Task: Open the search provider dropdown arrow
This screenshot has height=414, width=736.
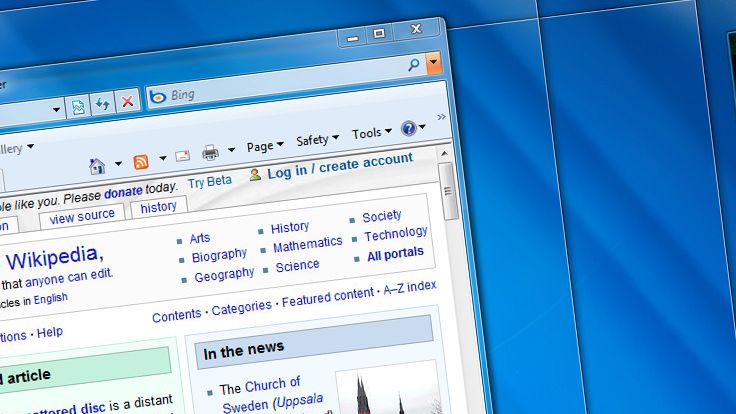Action: pyautogui.click(x=433, y=62)
